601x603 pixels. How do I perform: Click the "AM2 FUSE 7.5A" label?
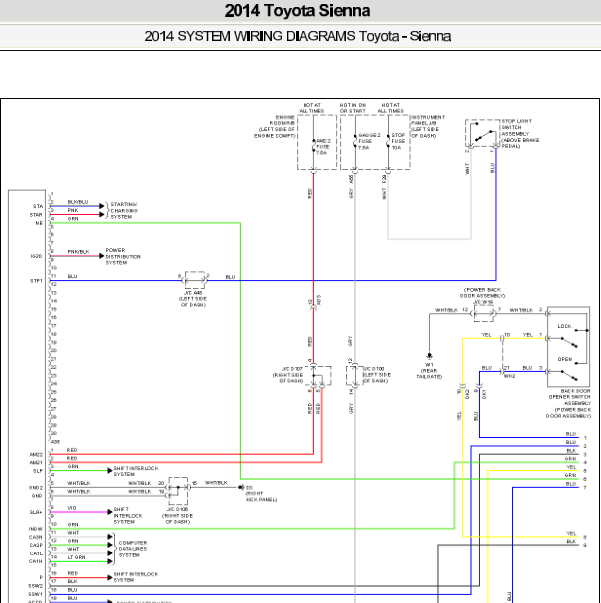coord(323,147)
